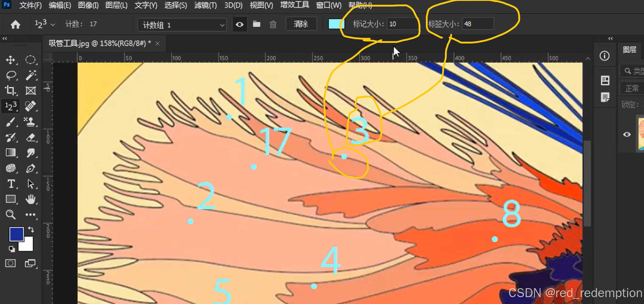Collapse the toolbox panel arrows
Screen dimensions: 644x304
(5, 38)
